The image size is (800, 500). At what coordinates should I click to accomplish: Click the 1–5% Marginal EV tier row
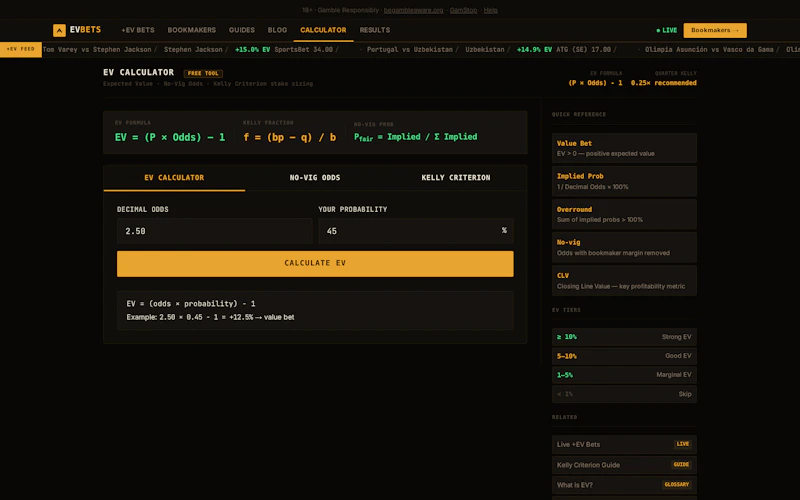coord(624,375)
